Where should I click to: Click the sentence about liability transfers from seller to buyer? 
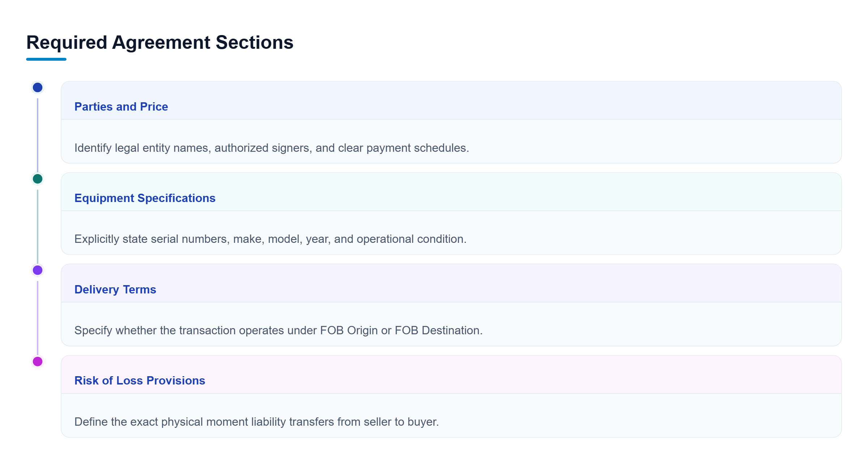click(x=256, y=422)
